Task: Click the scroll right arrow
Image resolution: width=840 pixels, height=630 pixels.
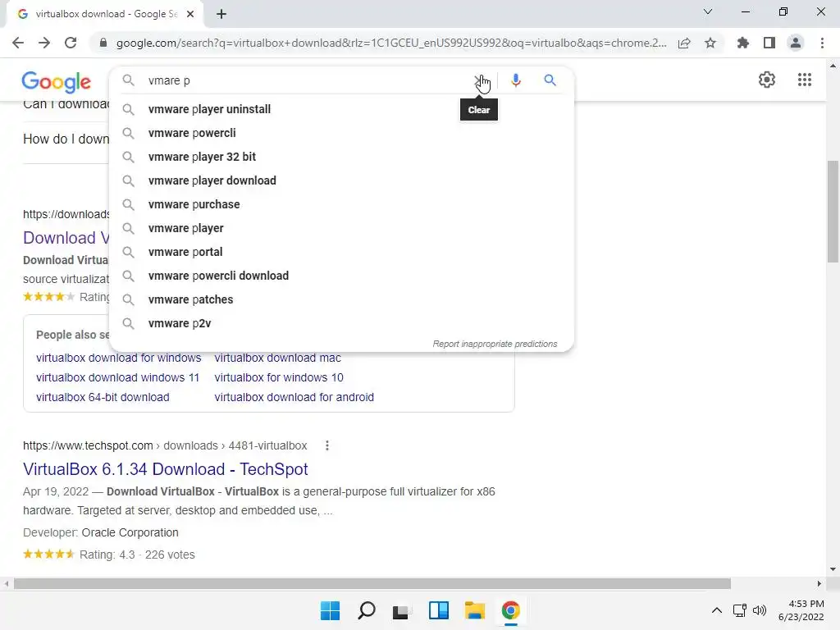Action: [x=819, y=583]
